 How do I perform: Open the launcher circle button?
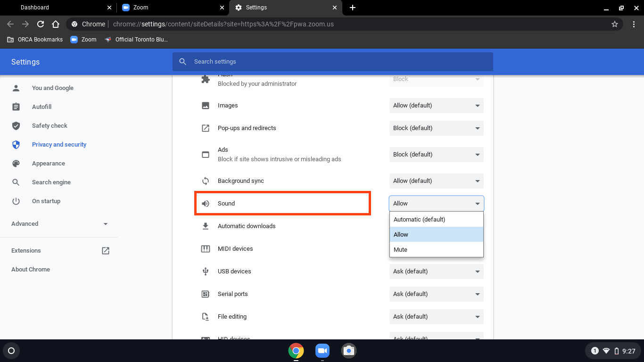coord(11,351)
